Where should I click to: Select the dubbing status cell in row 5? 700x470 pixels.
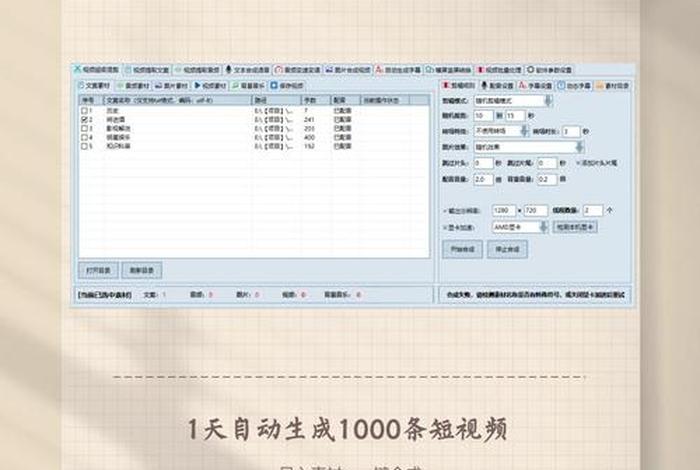[x=342, y=146]
